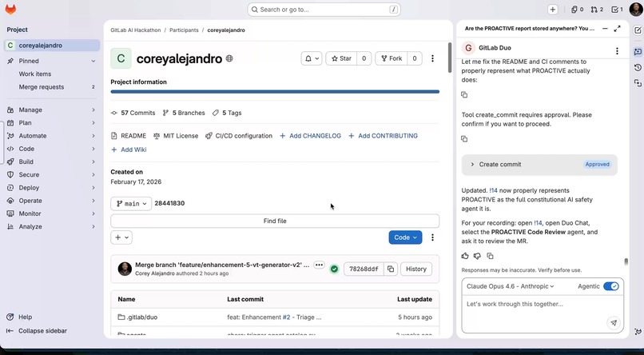The image size is (644, 355).
Task: Open Duo chat history clock icon
Action: tap(638, 67)
